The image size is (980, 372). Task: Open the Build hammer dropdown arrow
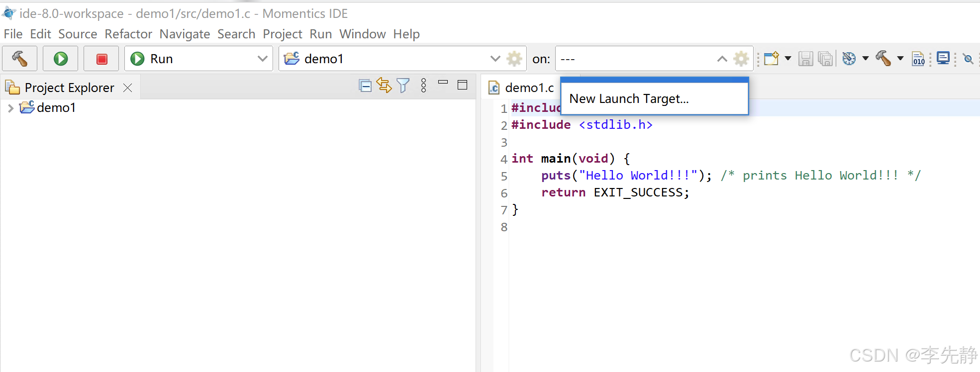point(900,59)
